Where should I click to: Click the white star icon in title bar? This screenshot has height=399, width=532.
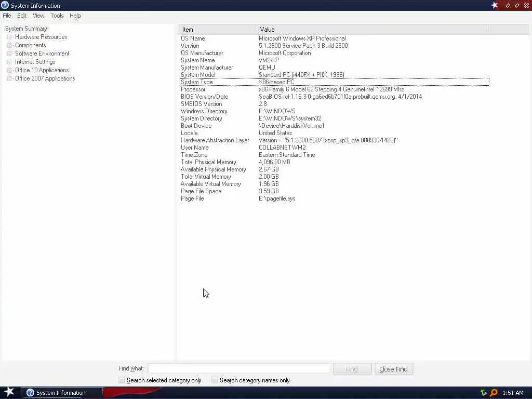[x=495, y=5]
